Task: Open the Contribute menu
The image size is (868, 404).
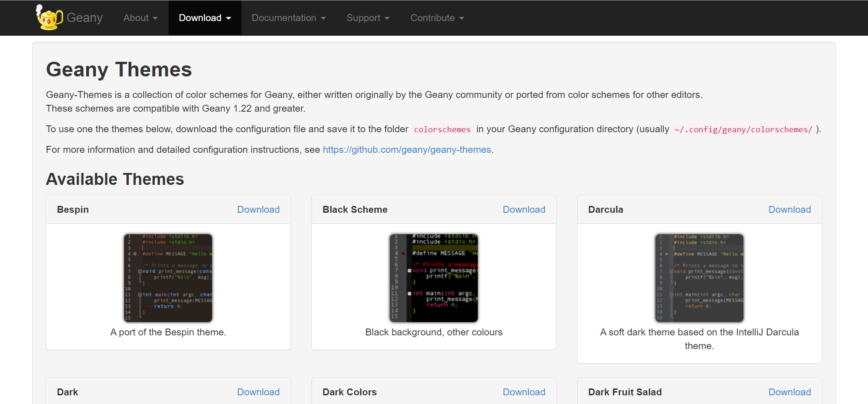Action: click(437, 18)
